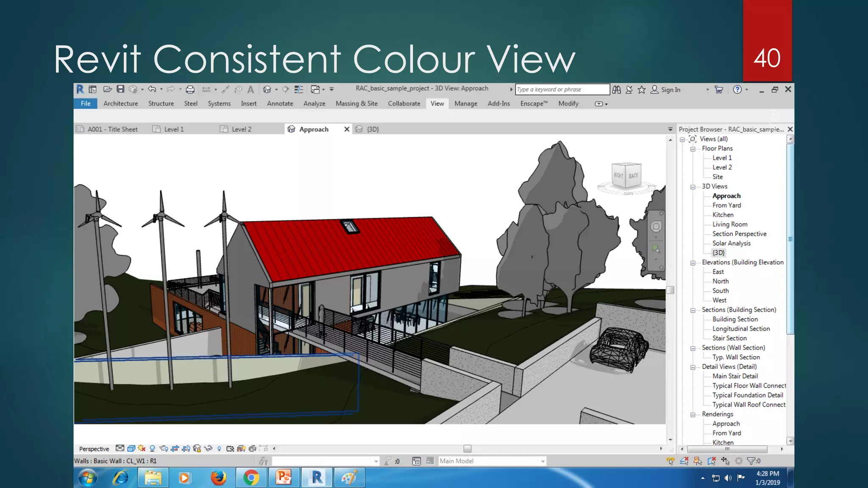Select the Measure between two references tool
This screenshot has height=488, width=868.
click(206, 89)
